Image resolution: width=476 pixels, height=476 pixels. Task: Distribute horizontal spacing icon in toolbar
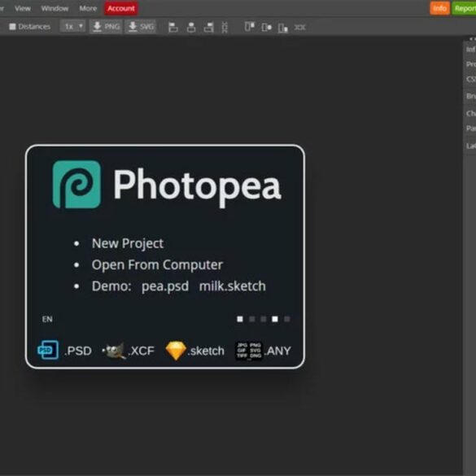(299, 28)
